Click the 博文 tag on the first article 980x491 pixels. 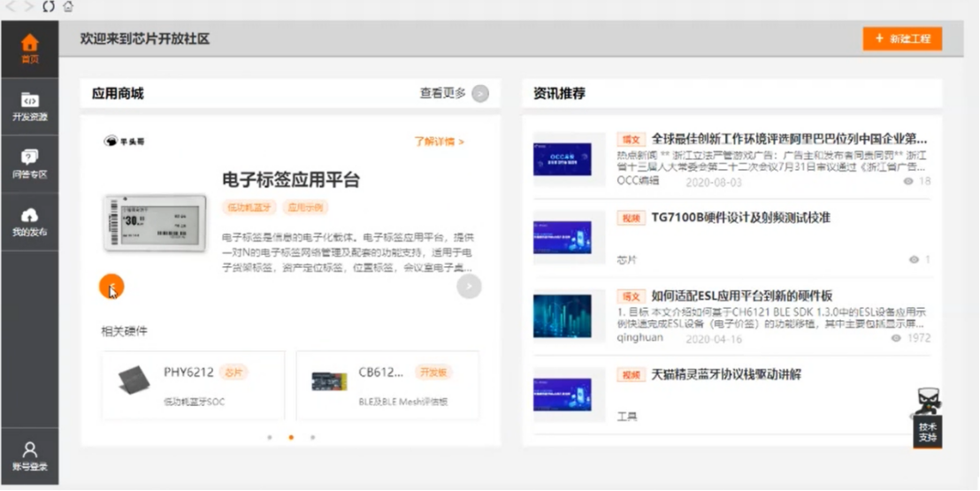632,139
